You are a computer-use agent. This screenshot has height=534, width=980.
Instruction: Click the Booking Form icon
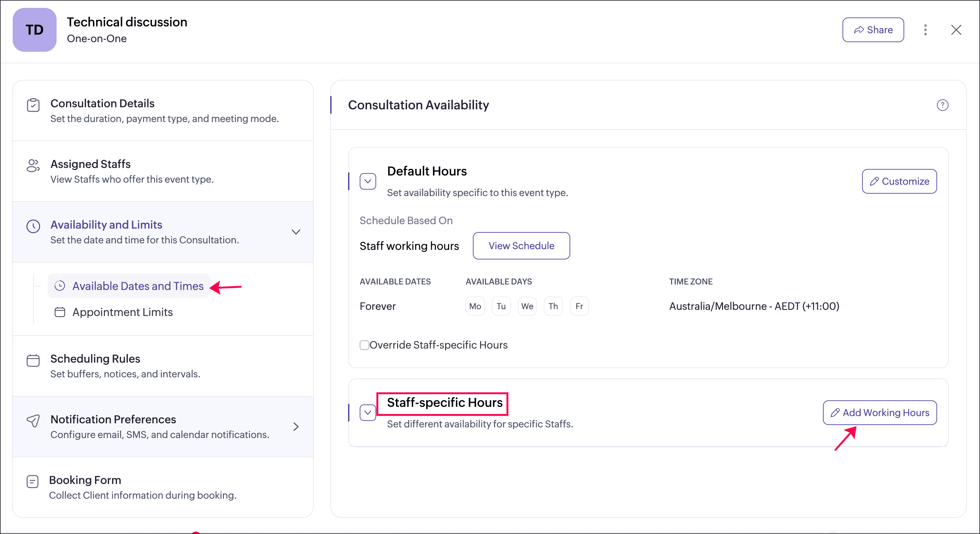32,482
